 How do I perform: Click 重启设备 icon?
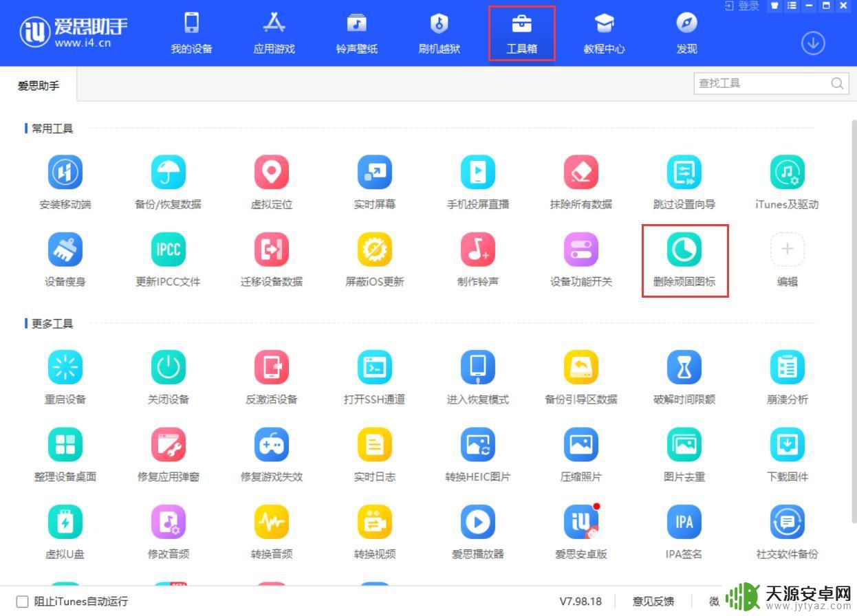coord(65,367)
